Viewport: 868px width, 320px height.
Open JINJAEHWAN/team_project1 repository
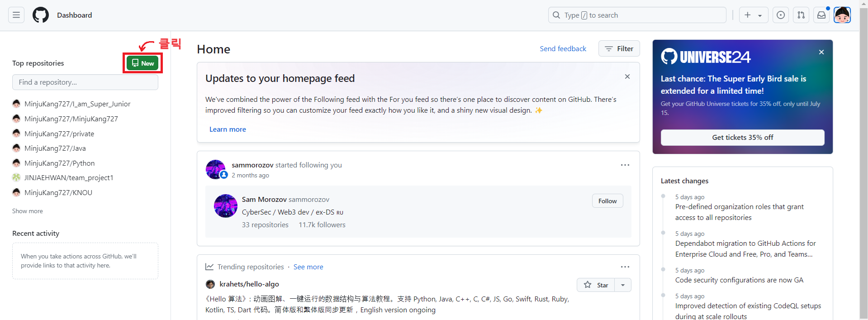click(69, 178)
